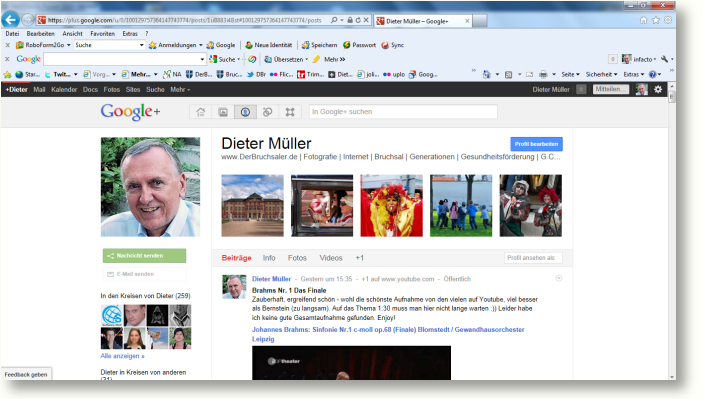Go back with the browser back arrow
Viewport: 703px width, 399px height.
[10, 20]
